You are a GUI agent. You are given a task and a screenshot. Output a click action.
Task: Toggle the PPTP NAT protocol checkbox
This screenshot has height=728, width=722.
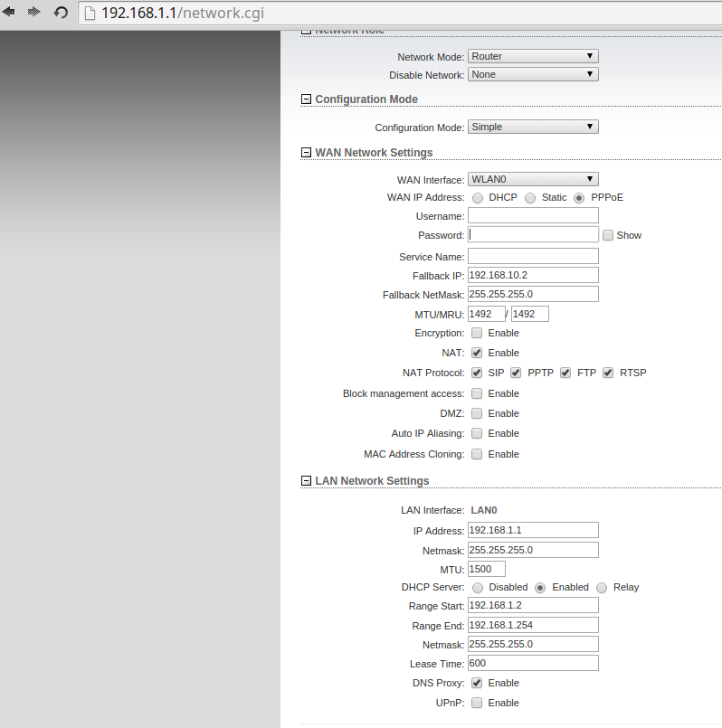[516, 373]
